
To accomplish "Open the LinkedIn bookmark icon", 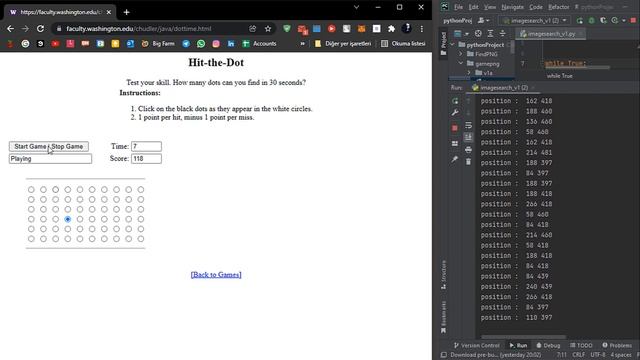I will click(231, 44).
